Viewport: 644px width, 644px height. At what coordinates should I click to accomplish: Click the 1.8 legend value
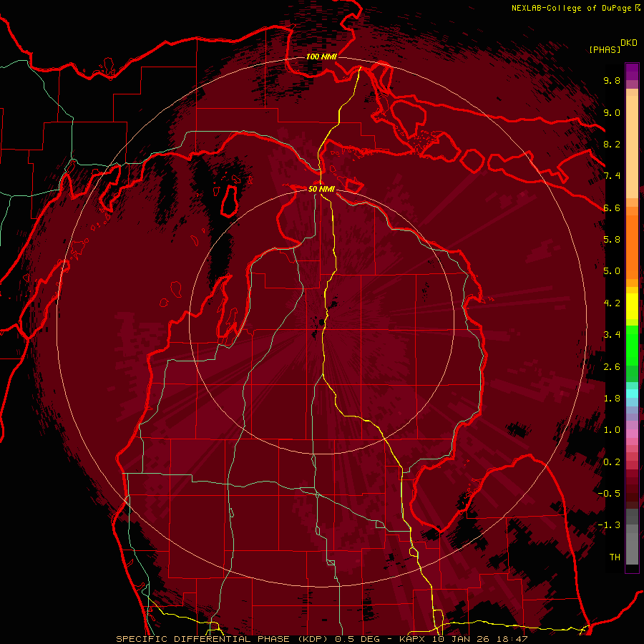pos(612,399)
